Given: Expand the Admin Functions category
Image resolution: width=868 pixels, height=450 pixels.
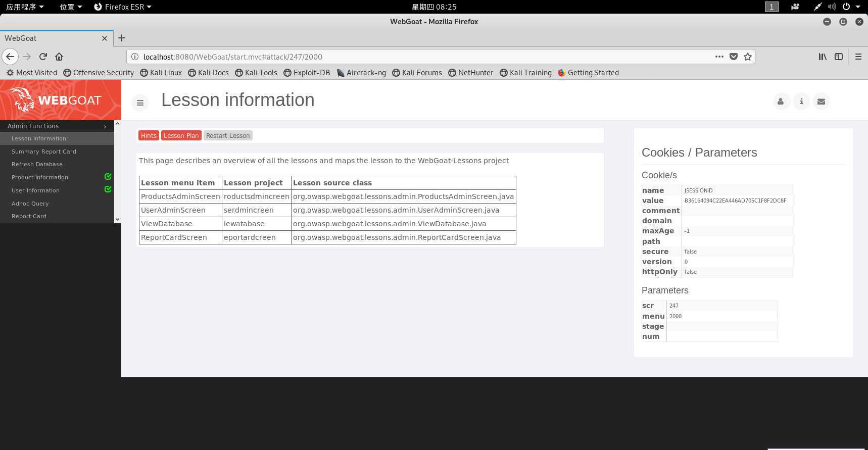Looking at the screenshot, I should 57,126.
